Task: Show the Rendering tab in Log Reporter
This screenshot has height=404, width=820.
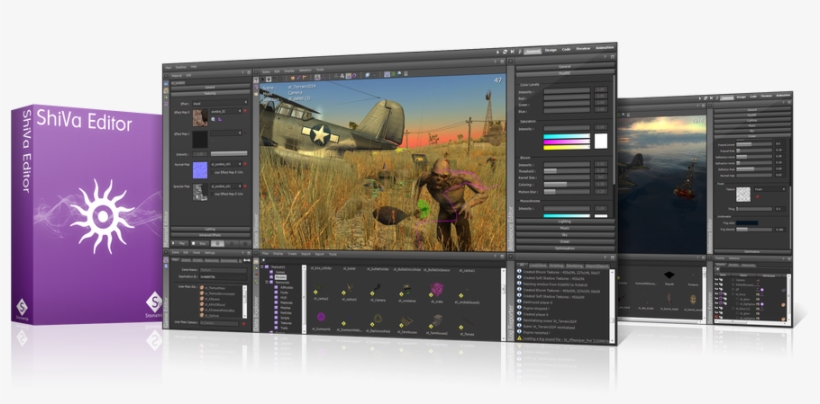Action: [575, 266]
